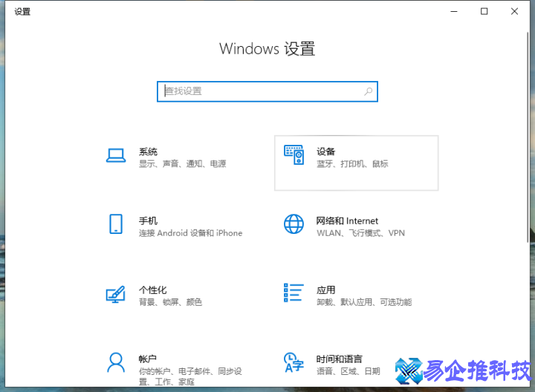The height and width of the screenshot is (392, 535).
Task: Click the text 你的帐户、电子邮件、同步设置
Action: (190, 376)
